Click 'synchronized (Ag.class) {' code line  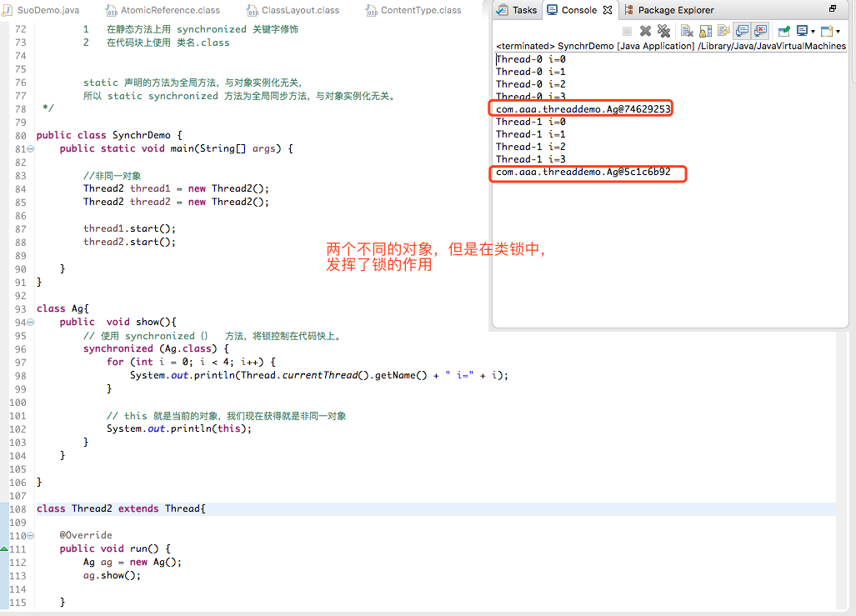pos(156,348)
